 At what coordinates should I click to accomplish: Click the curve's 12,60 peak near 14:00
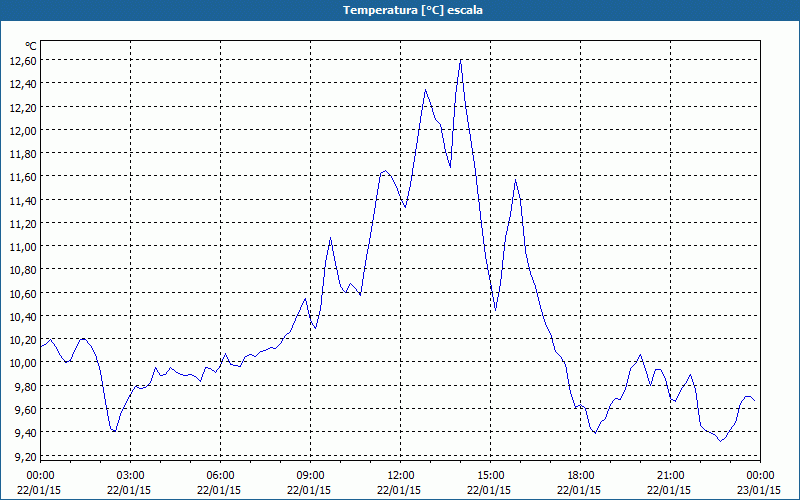click(461, 60)
